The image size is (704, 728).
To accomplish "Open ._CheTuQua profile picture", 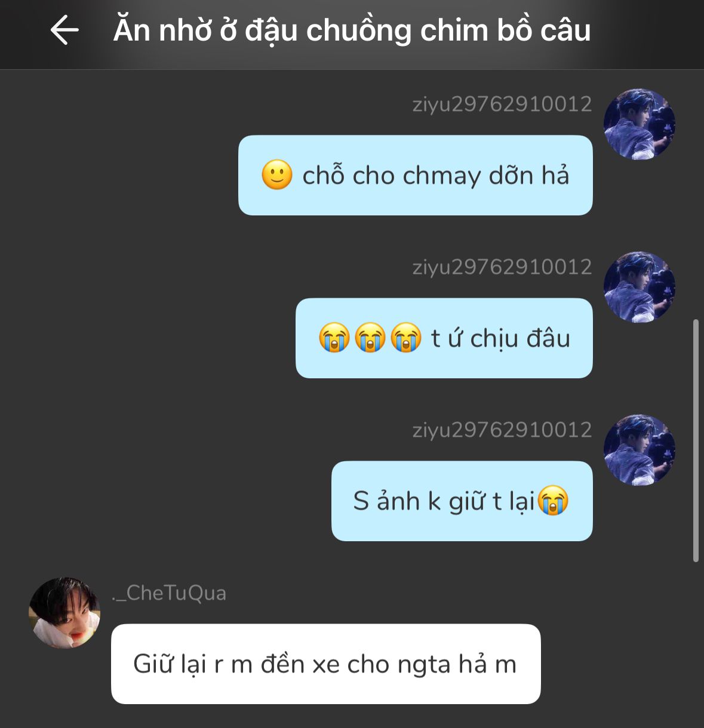I will coord(64,612).
